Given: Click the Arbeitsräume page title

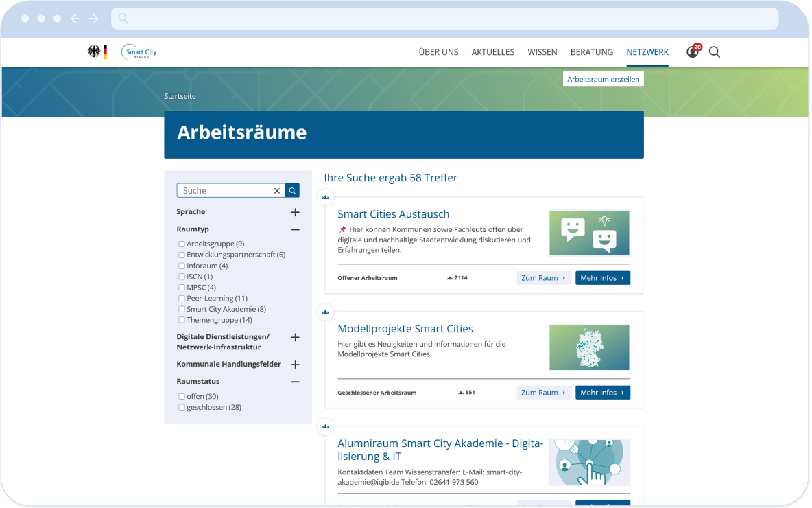Looking at the screenshot, I should point(242,132).
